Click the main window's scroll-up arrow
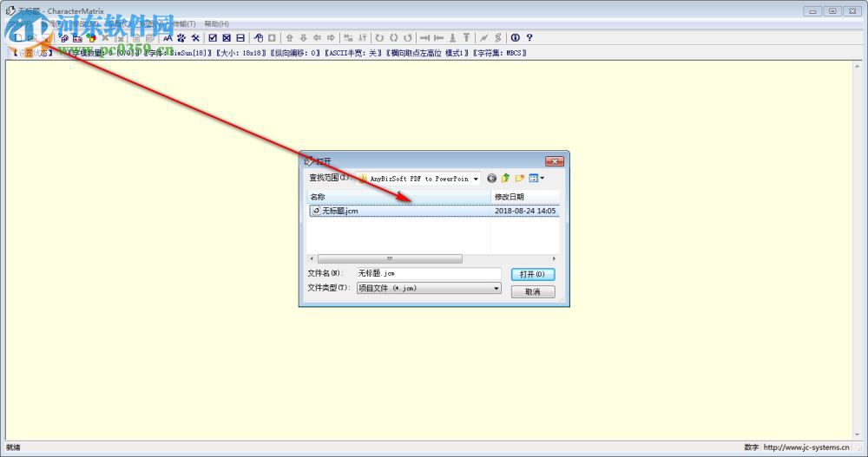This screenshot has height=457, width=868. pyautogui.click(x=857, y=66)
